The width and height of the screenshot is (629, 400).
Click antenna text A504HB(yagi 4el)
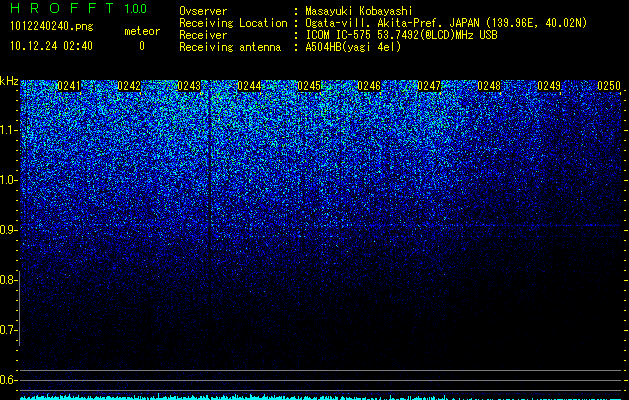pos(353,47)
